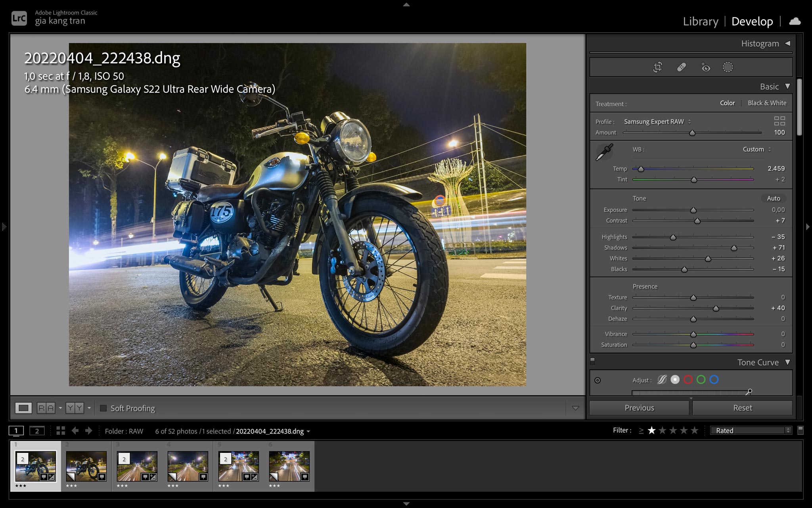
Task: Select the white point curve channel
Action: tap(675, 380)
